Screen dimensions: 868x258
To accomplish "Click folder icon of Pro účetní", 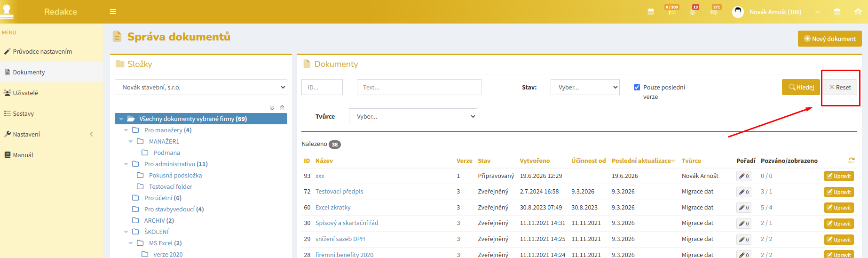I will (135, 198).
